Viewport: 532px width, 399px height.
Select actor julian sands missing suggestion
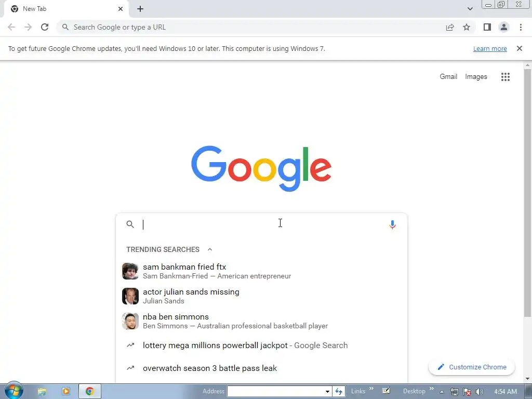[261, 296]
